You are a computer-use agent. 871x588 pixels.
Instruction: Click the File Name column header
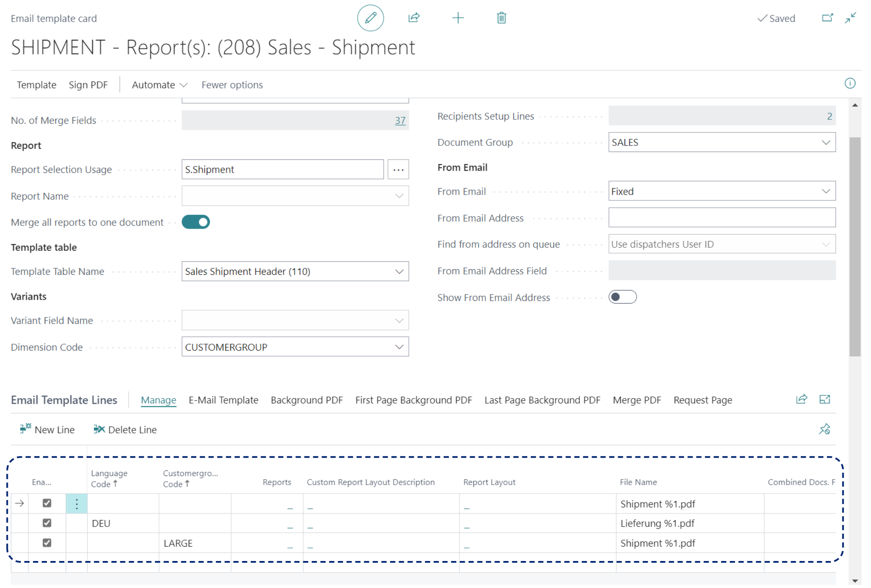point(638,482)
